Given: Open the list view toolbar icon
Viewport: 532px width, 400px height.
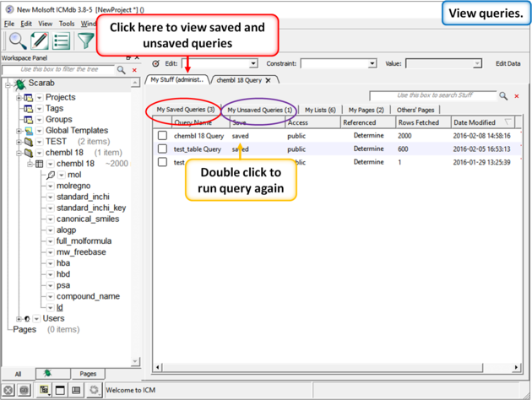Looking at the screenshot, I should tap(62, 40).
